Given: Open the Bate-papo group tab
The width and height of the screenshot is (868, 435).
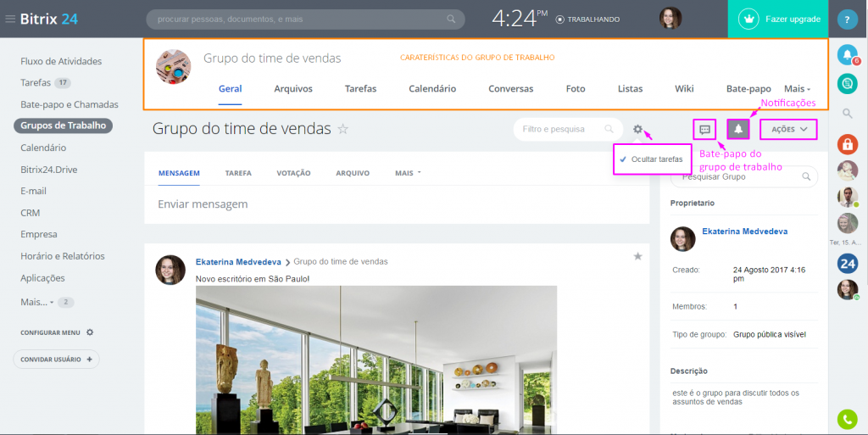Looking at the screenshot, I should (748, 88).
